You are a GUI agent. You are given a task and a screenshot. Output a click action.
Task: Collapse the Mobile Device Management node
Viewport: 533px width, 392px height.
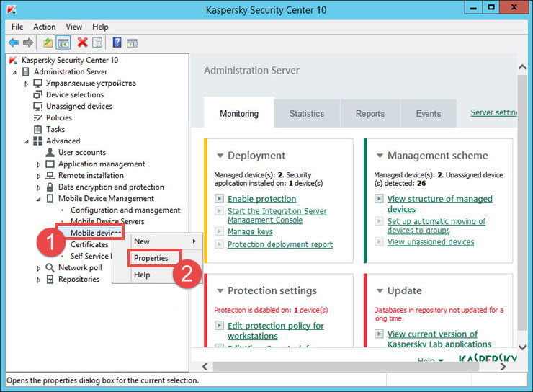point(38,199)
